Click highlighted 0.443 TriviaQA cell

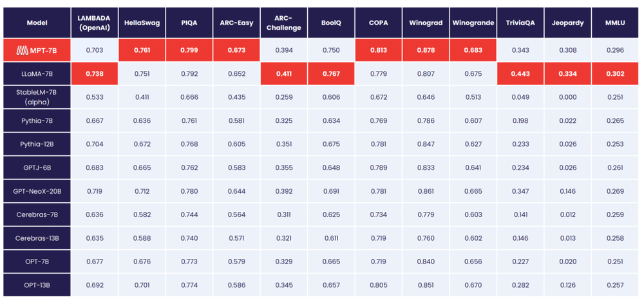pyautogui.click(x=520, y=74)
